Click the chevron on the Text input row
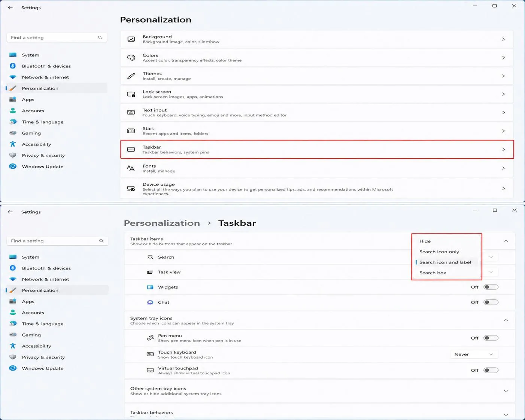Image resolution: width=525 pixels, height=420 pixels. tap(504, 113)
